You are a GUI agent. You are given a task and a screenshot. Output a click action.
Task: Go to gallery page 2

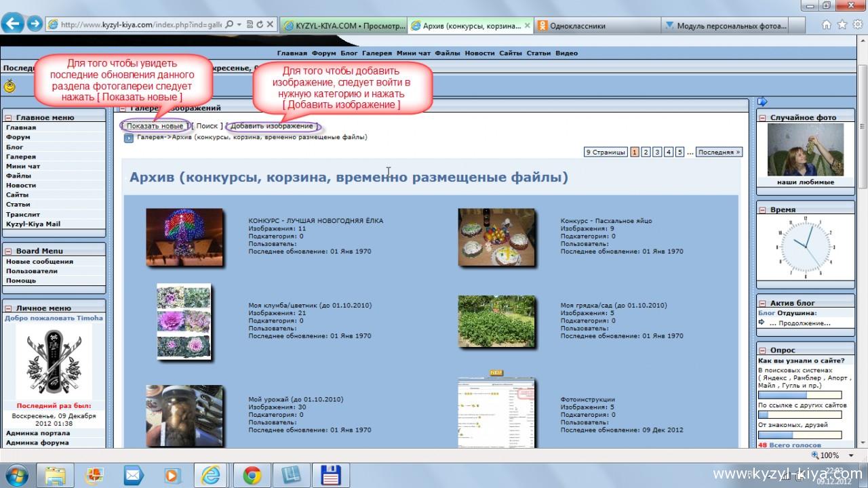[x=646, y=152]
